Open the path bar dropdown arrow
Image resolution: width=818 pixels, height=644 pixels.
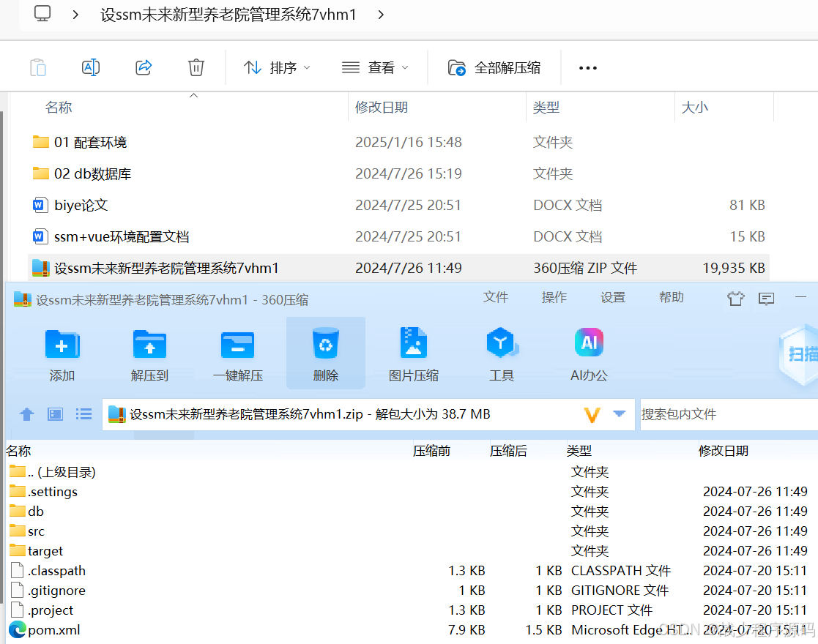point(620,414)
